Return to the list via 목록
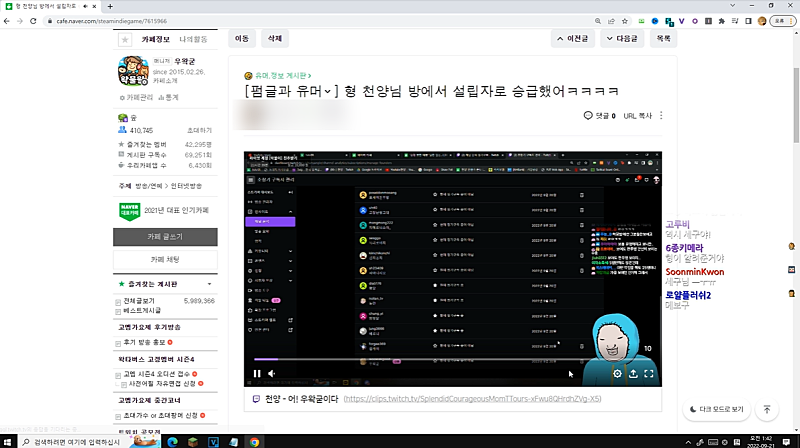The height and width of the screenshot is (448, 800). click(663, 38)
